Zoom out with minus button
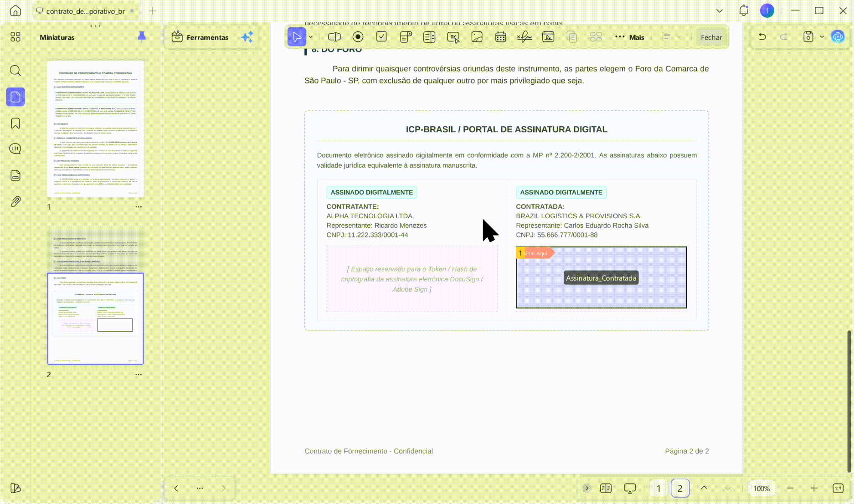This screenshot has width=854, height=504. [790, 488]
